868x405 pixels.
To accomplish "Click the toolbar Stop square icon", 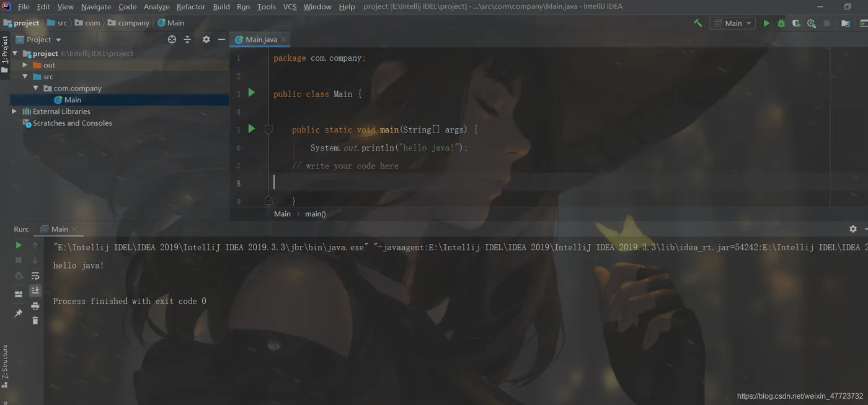I will [x=826, y=23].
